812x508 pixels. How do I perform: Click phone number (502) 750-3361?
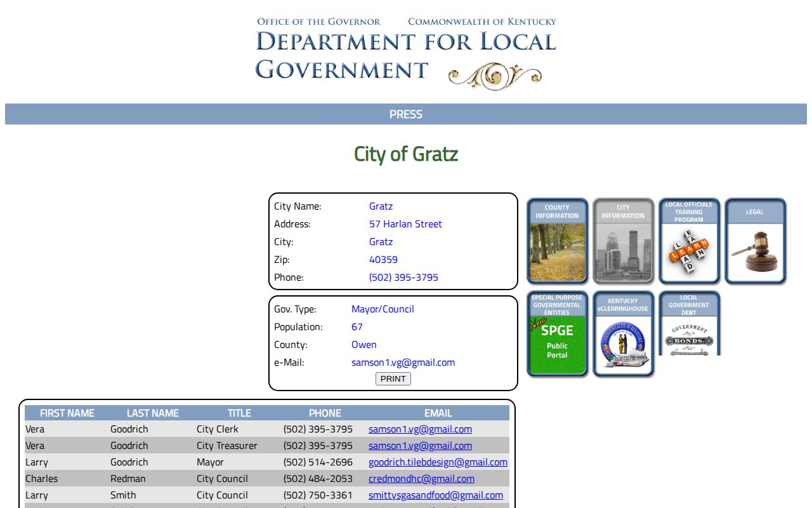[x=318, y=495]
